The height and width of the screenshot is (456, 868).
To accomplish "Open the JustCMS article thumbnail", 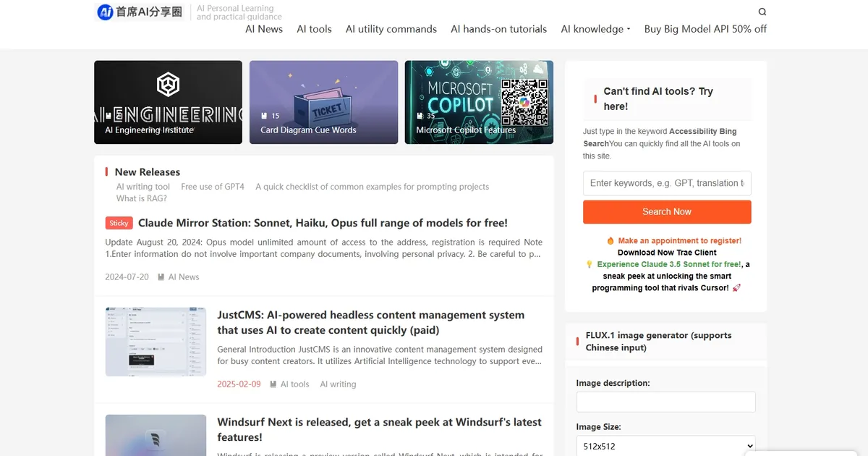I will [156, 342].
